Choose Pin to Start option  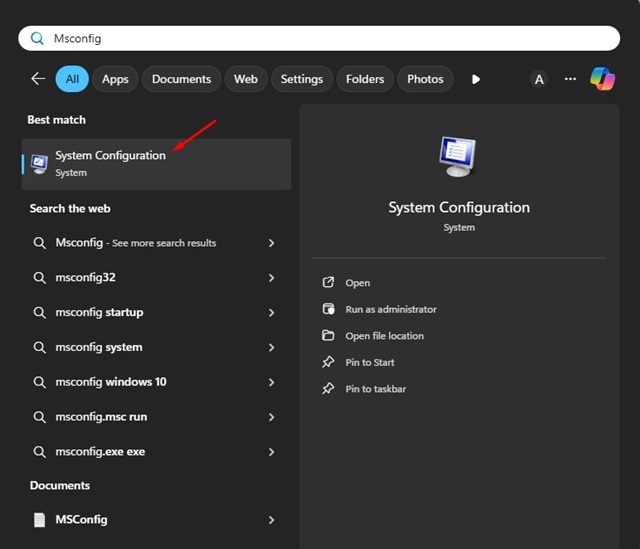tap(370, 362)
